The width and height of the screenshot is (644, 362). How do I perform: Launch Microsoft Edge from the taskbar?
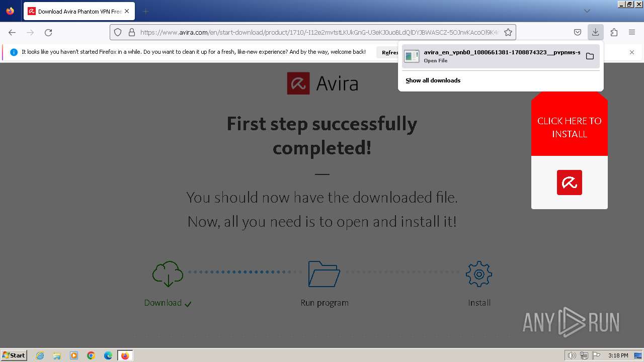coord(108,355)
